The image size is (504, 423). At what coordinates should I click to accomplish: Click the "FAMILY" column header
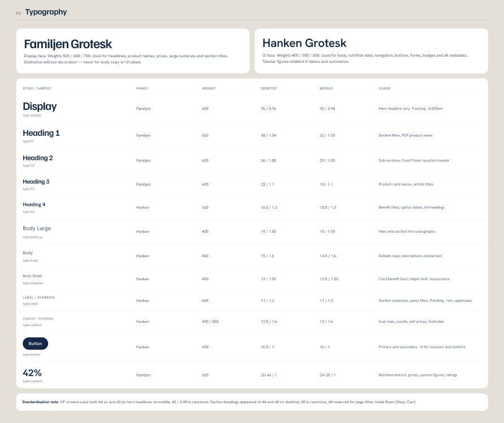[x=143, y=88]
